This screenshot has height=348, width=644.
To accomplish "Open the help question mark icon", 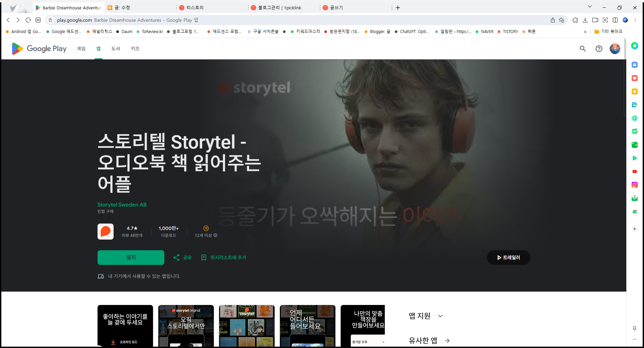I will (599, 49).
